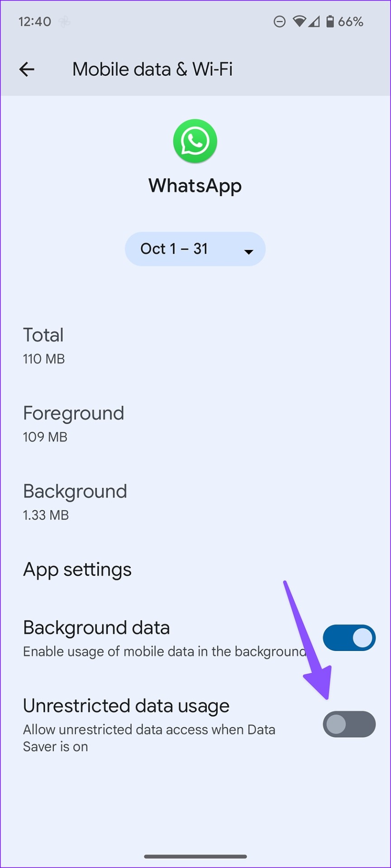391x868 pixels.
Task: Disable the Background data toggle
Action: pyautogui.click(x=349, y=638)
